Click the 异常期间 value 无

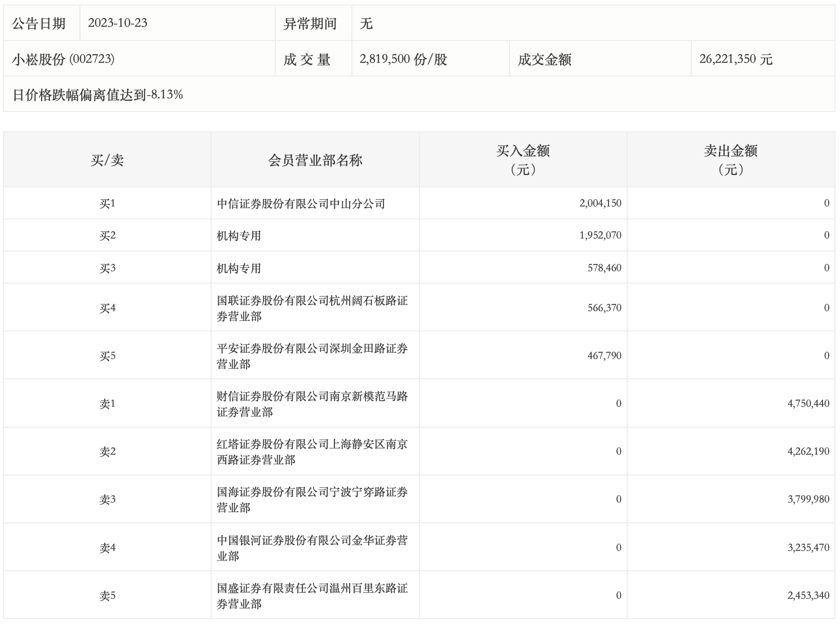367,24
